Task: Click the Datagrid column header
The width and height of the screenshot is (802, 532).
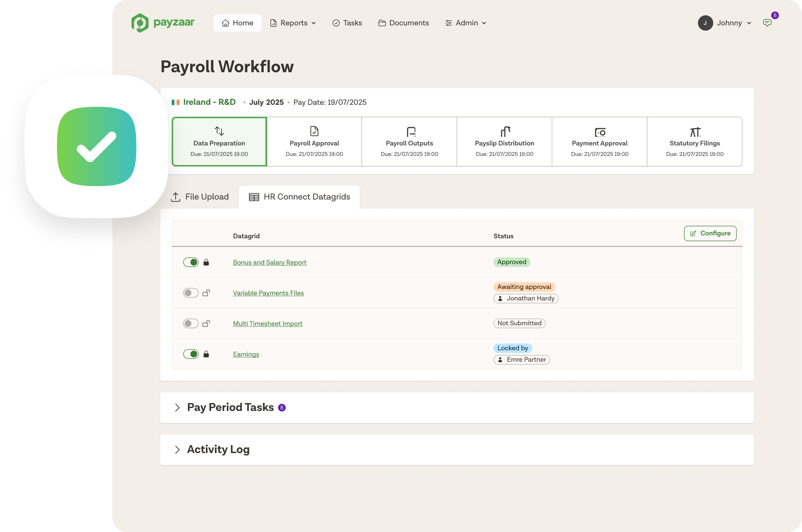Action: point(247,236)
